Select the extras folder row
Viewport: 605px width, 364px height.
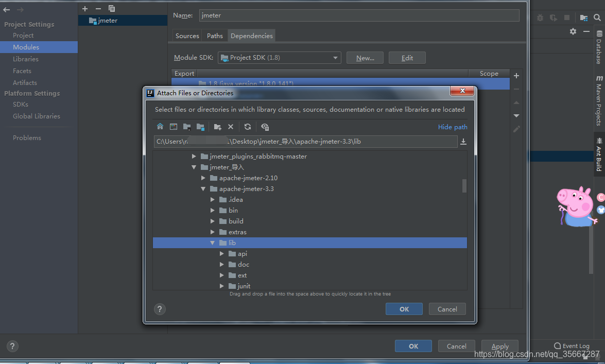(310, 232)
